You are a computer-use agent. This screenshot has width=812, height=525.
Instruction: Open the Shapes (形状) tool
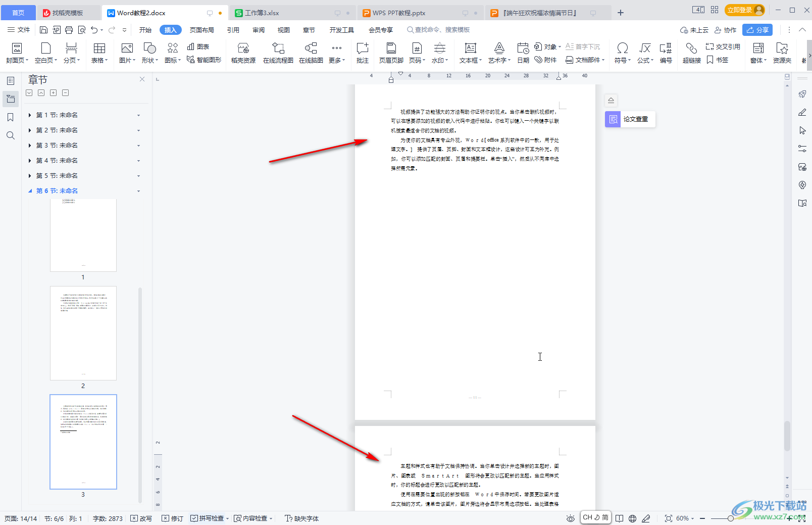(x=150, y=53)
